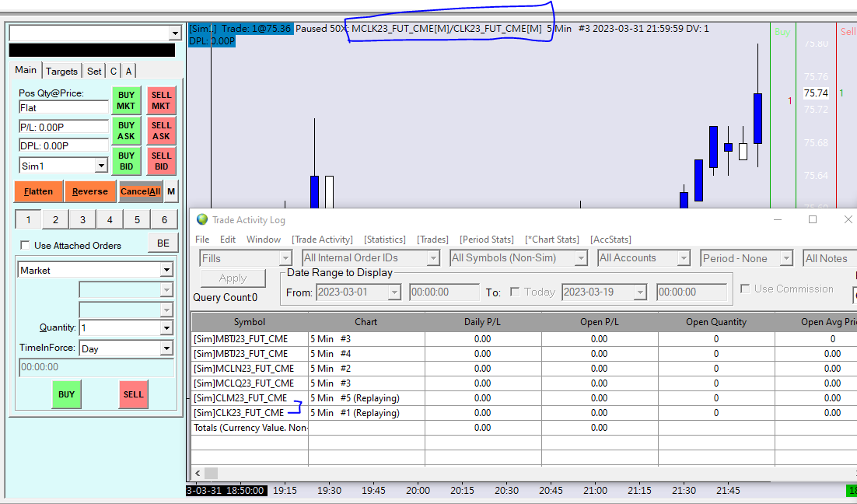Open the Sim1 account dropdown
857x504 pixels.
(100, 166)
